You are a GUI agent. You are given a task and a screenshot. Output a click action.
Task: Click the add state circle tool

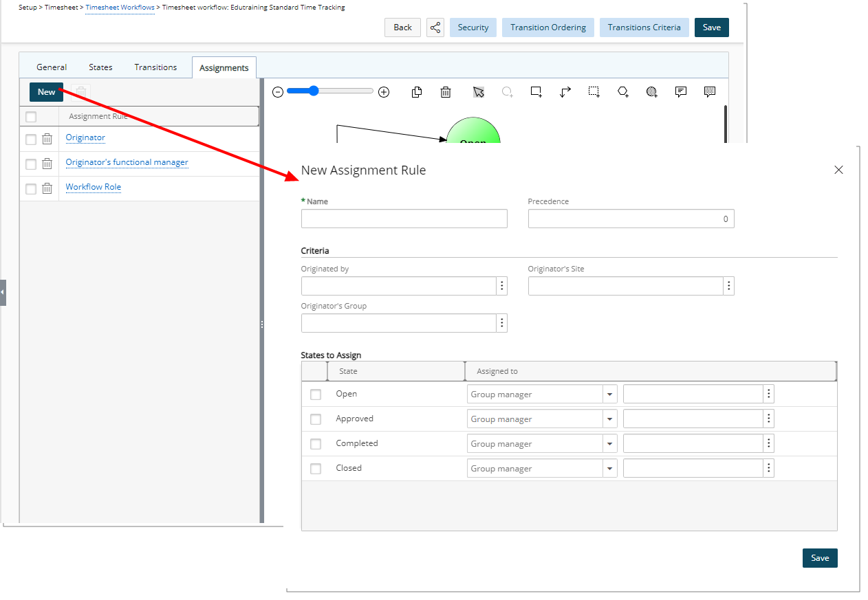coord(508,92)
